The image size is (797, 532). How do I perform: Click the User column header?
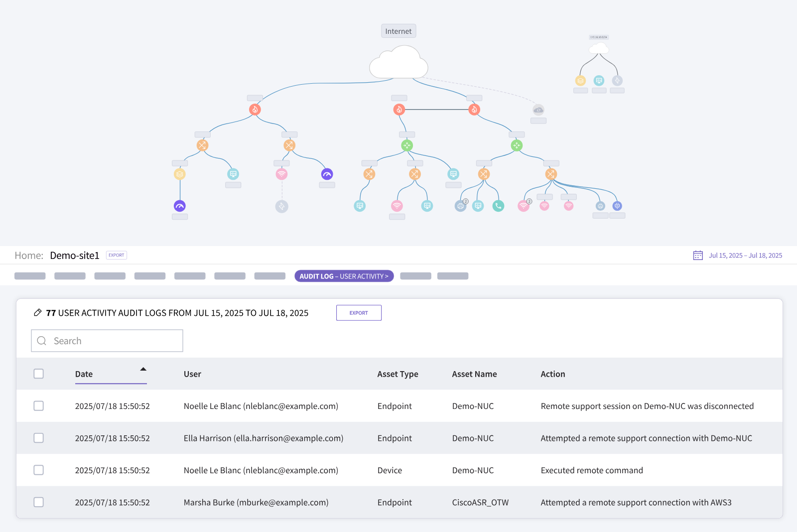[192, 374]
